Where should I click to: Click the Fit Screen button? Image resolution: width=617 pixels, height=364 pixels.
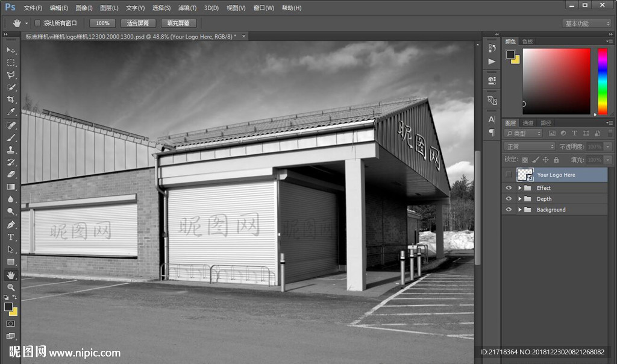[138, 24]
